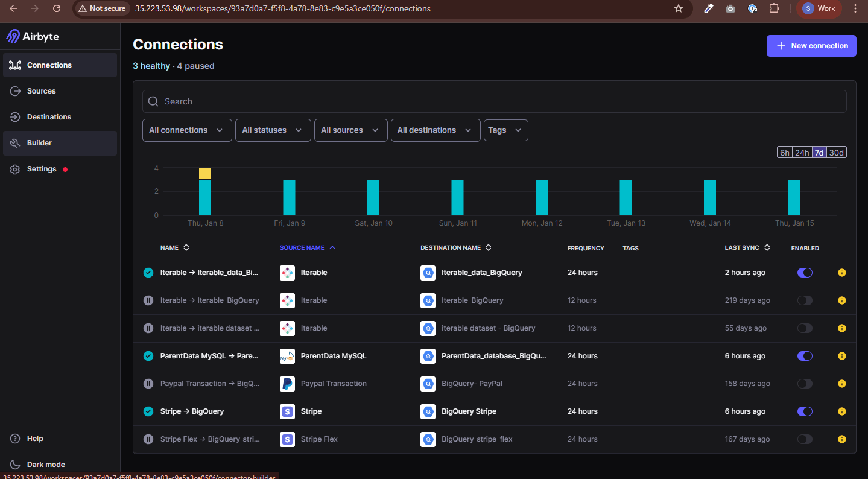Open Destinations in the sidebar
Image resolution: width=868 pixels, height=479 pixels.
(60, 117)
